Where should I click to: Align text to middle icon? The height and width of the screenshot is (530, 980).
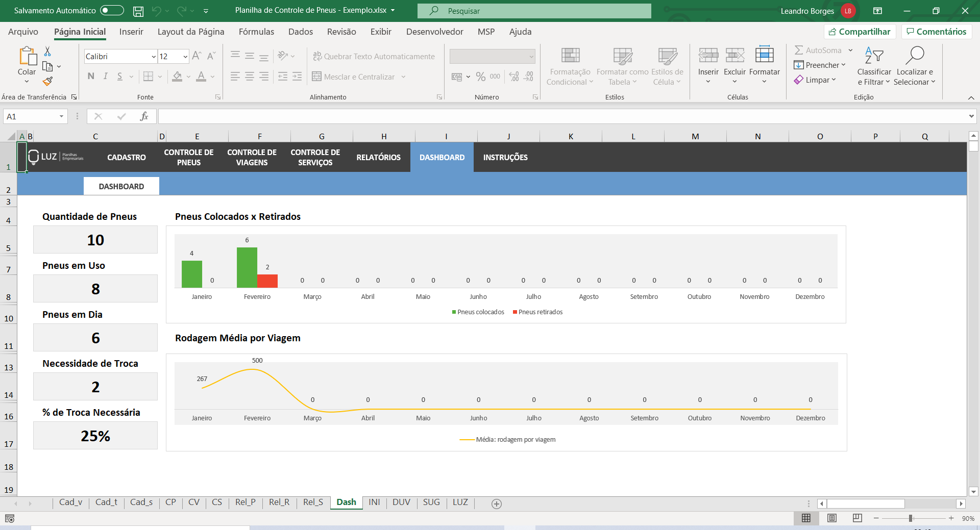[250, 56]
